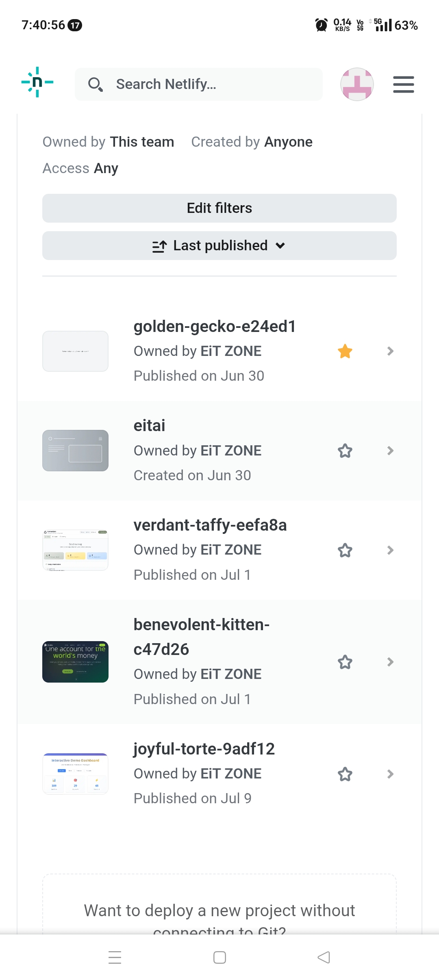Tap the Android back navigation button
Image resolution: width=439 pixels, height=980 pixels.
pyautogui.click(x=324, y=958)
